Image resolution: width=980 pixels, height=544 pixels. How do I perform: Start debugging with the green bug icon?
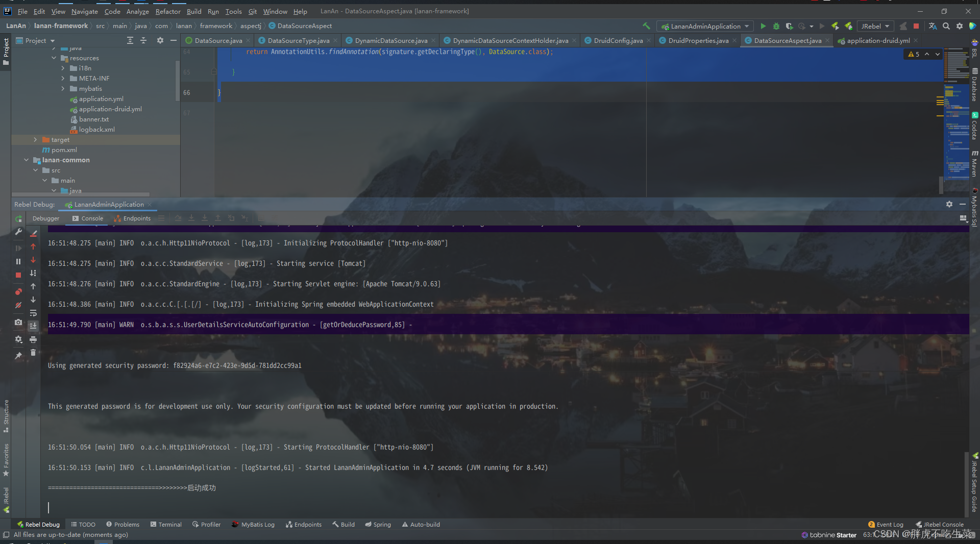coord(776,26)
